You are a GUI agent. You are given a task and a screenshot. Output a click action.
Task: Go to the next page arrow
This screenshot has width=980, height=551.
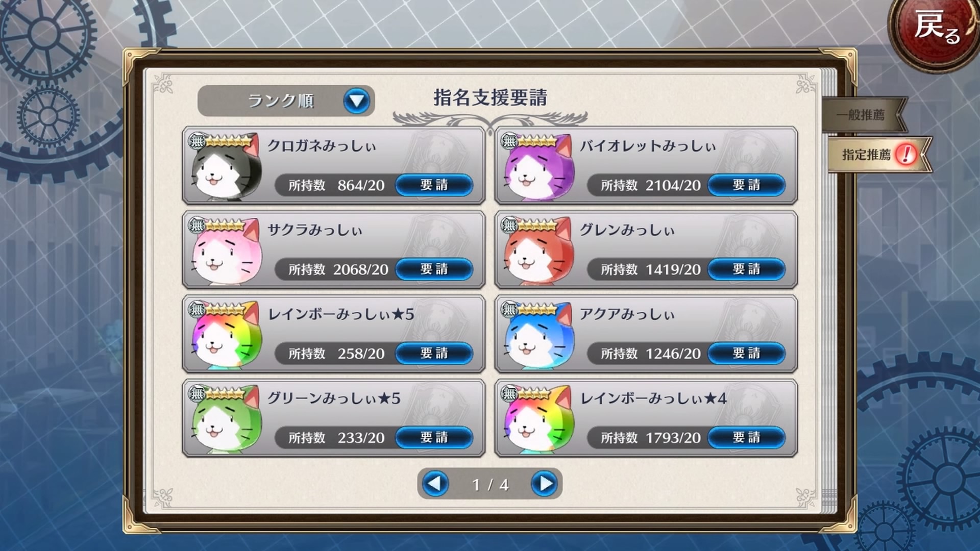pos(545,483)
